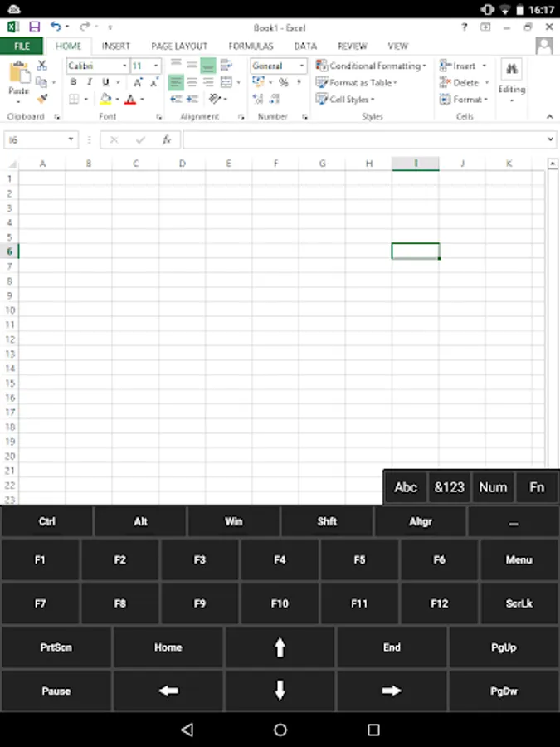
Task: Tap the Home key on keyboard
Action: click(x=168, y=647)
